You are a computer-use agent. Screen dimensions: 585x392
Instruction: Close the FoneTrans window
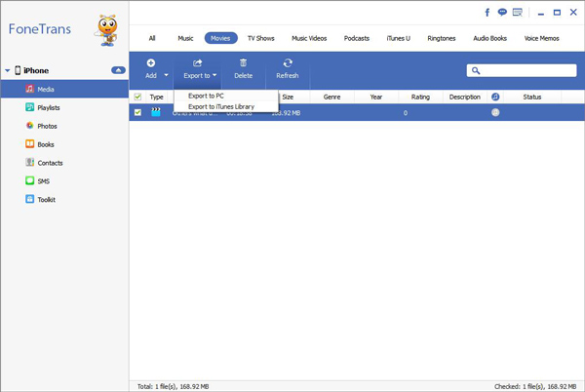tap(573, 12)
